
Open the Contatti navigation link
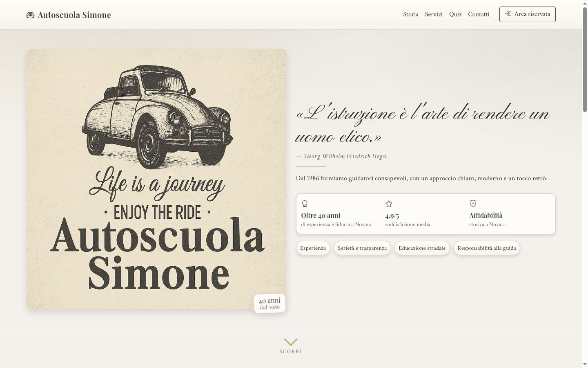click(479, 14)
